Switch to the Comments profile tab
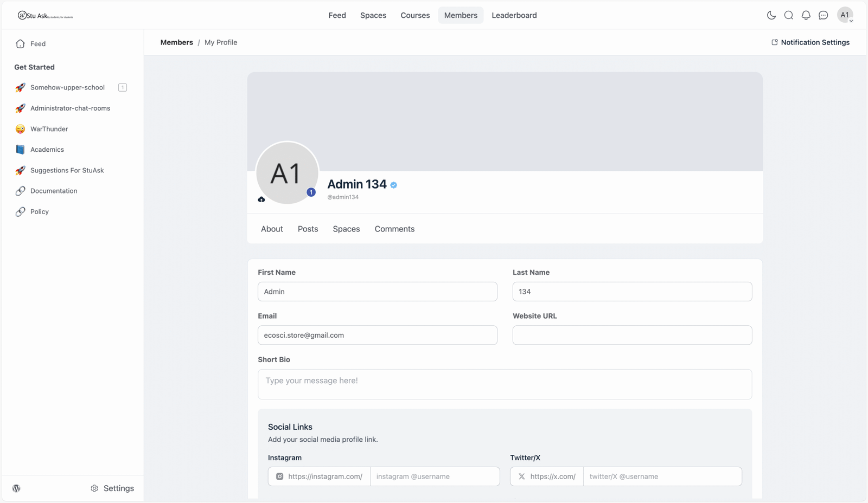 click(x=394, y=229)
